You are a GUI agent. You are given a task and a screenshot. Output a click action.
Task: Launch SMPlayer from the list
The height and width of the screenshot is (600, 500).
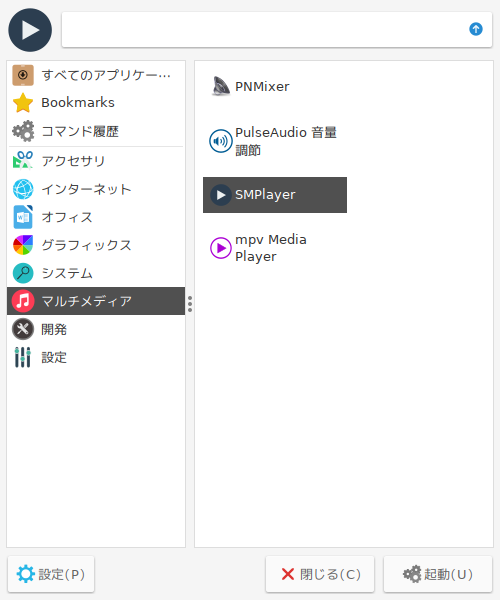click(275, 195)
